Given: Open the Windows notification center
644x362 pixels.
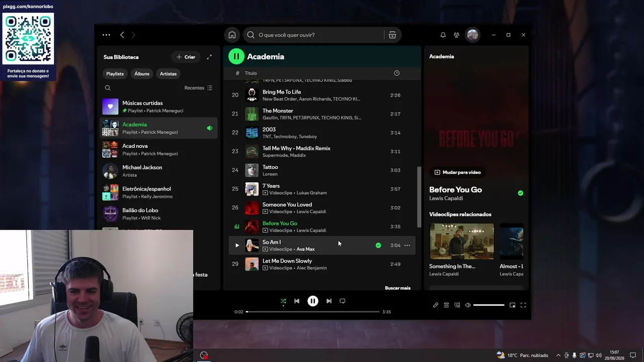Looking at the screenshot, I should coord(633,355).
